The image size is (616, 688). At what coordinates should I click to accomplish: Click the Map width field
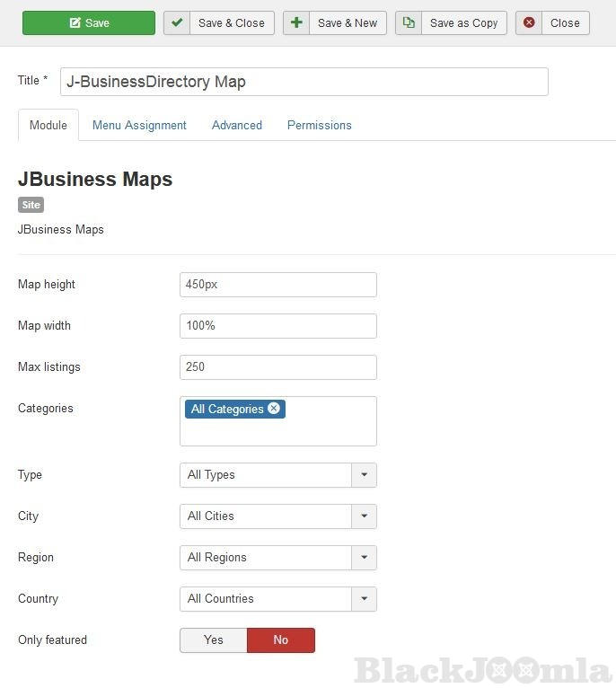tap(277, 326)
